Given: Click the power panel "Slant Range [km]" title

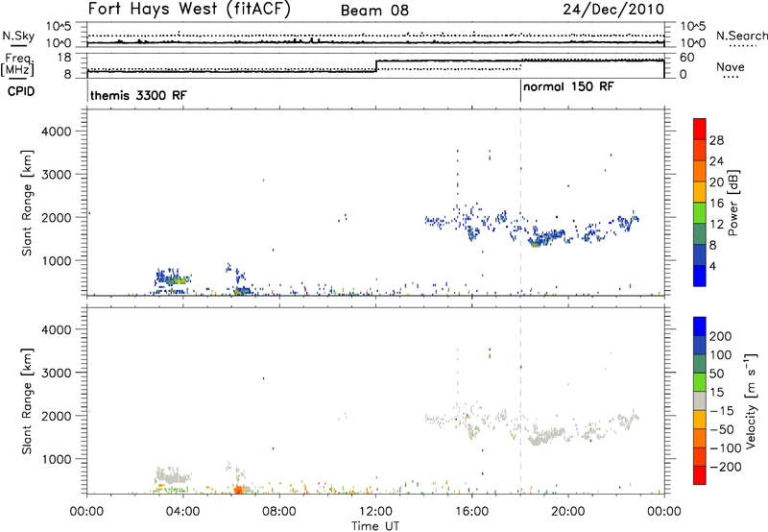Looking at the screenshot, I should (x=27, y=203).
